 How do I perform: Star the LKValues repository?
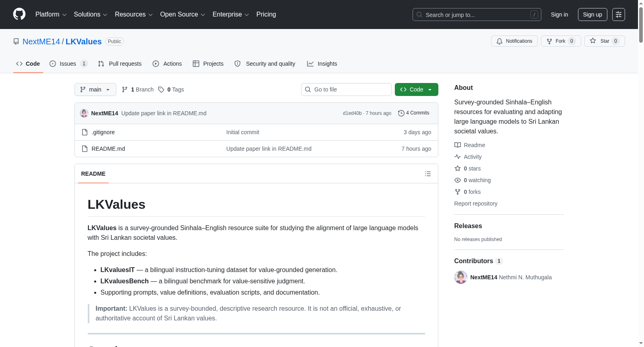[x=605, y=41]
